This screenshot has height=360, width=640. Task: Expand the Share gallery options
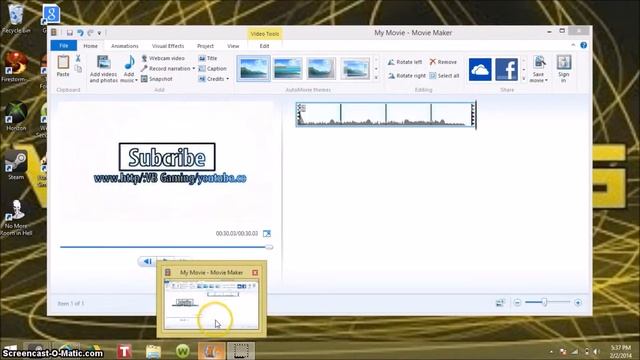tap(524, 78)
